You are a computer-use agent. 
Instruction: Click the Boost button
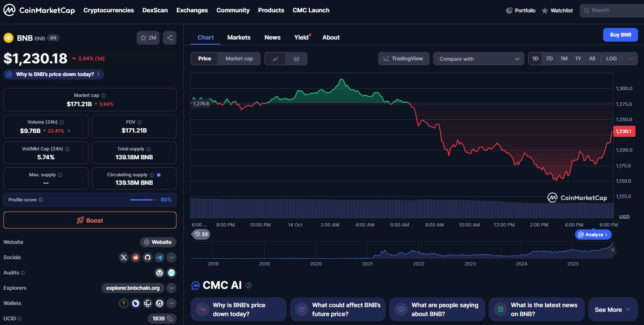coord(90,220)
